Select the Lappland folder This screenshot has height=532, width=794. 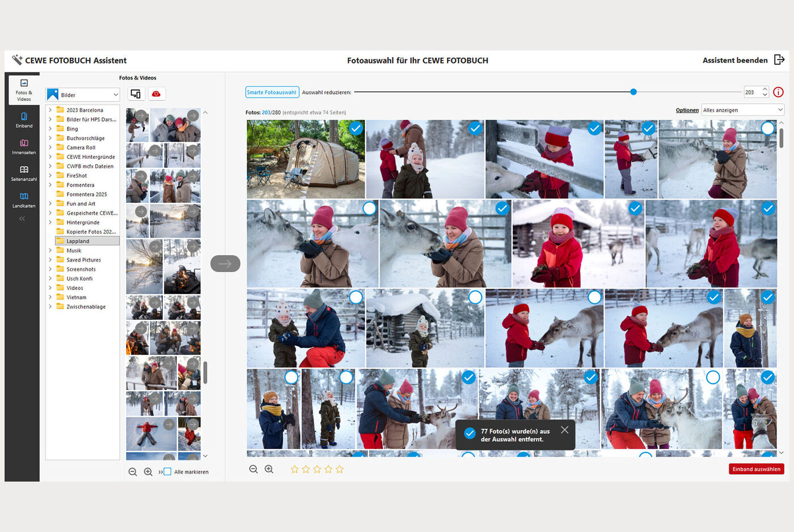87,241
